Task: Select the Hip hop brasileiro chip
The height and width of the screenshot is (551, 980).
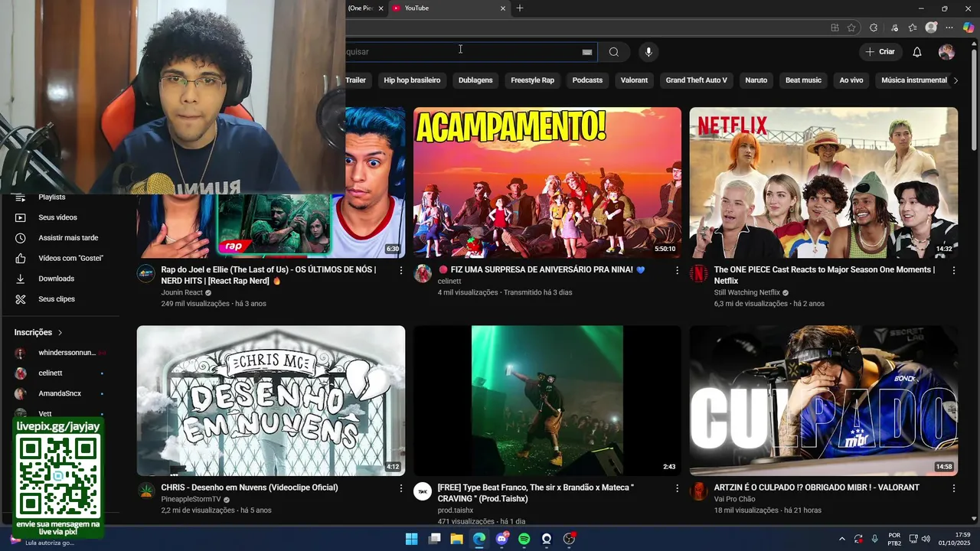Action: pyautogui.click(x=412, y=80)
